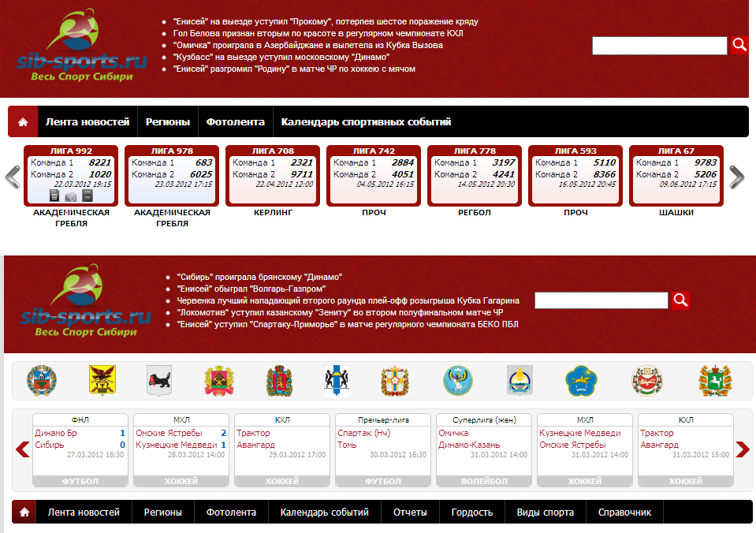The width and height of the screenshot is (756, 533).
Task: Switch to Лента новостей section
Action: pyautogui.click(x=88, y=121)
